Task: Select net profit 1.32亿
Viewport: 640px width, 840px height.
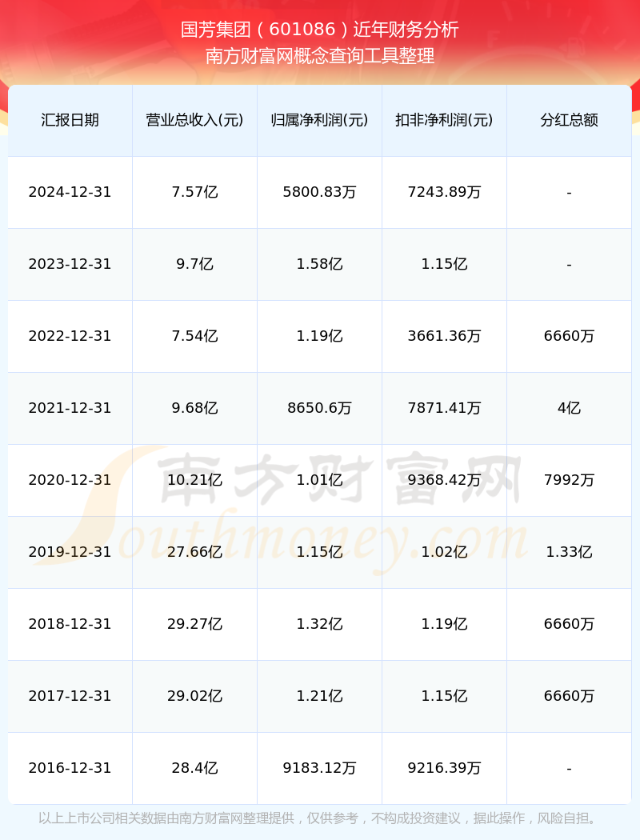Action: 320,624
